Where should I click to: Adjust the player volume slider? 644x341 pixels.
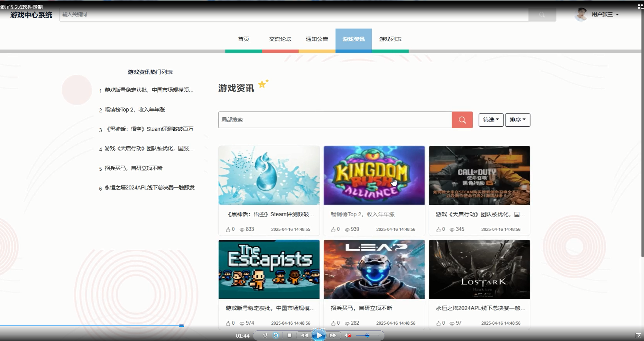click(x=367, y=336)
